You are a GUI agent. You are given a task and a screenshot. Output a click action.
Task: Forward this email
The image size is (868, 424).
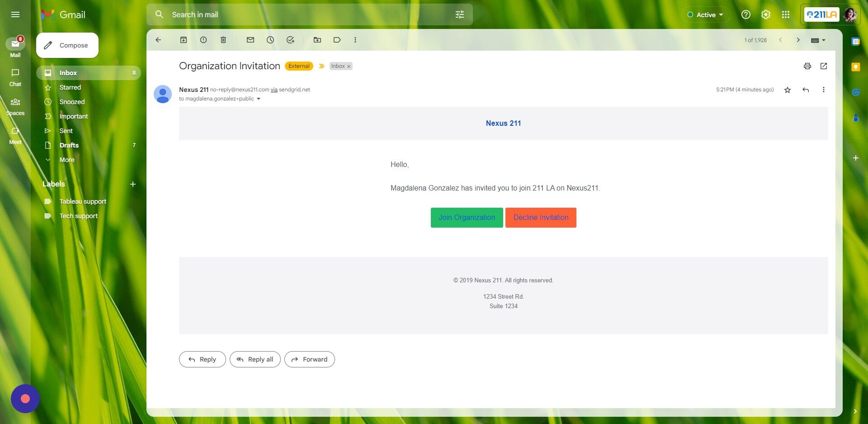click(310, 359)
